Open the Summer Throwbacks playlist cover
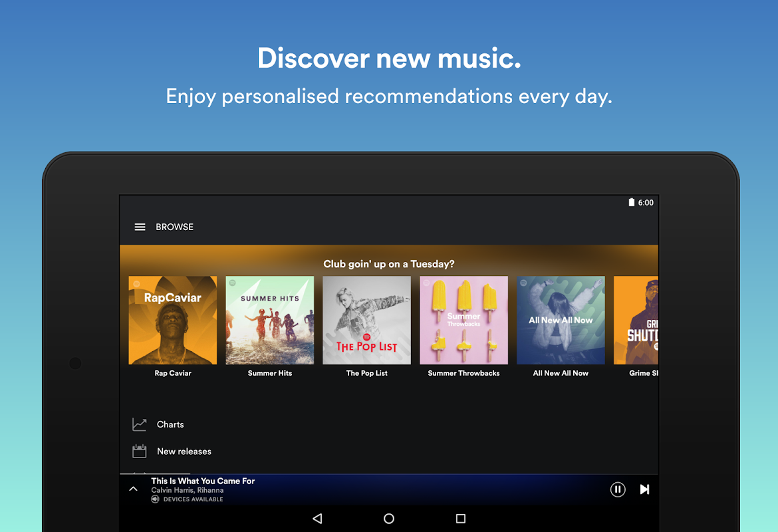 pos(464,320)
